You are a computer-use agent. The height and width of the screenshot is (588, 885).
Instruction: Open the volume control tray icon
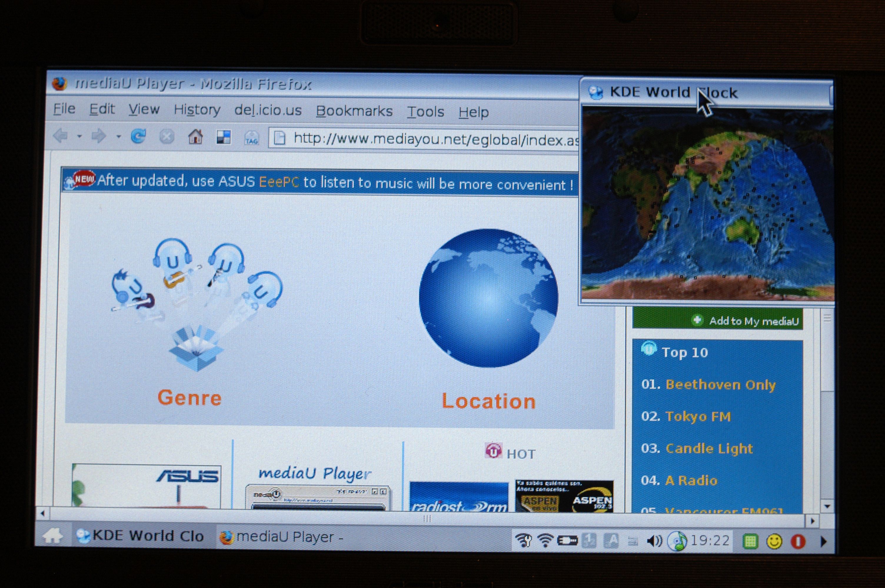[x=655, y=541]
